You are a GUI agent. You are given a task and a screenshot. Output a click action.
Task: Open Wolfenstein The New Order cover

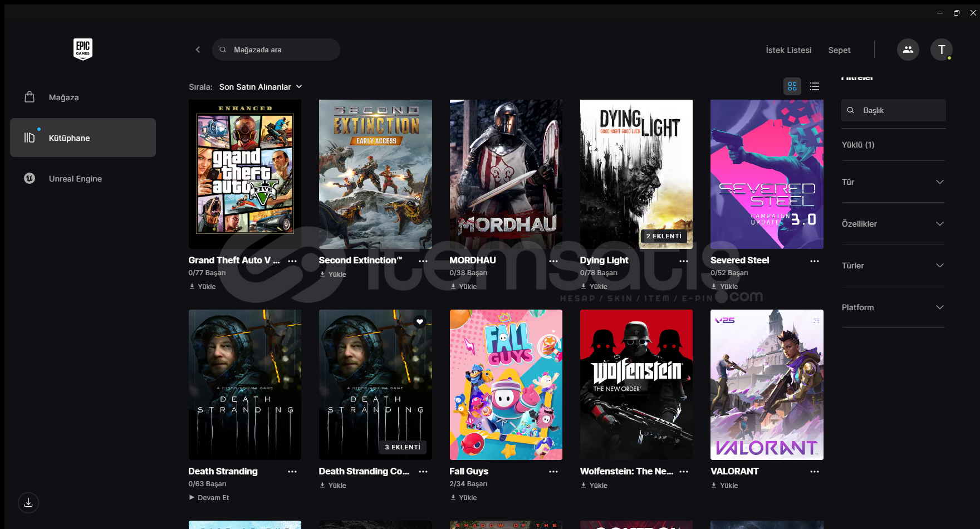coord(636,385)
